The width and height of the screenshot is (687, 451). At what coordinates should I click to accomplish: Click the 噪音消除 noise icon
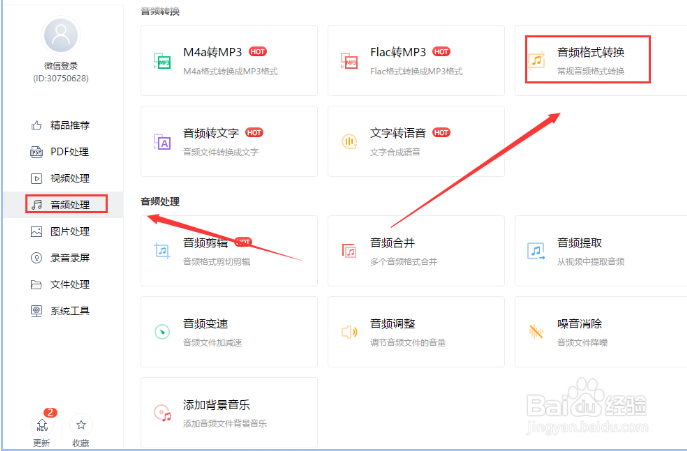coord(536,332)
